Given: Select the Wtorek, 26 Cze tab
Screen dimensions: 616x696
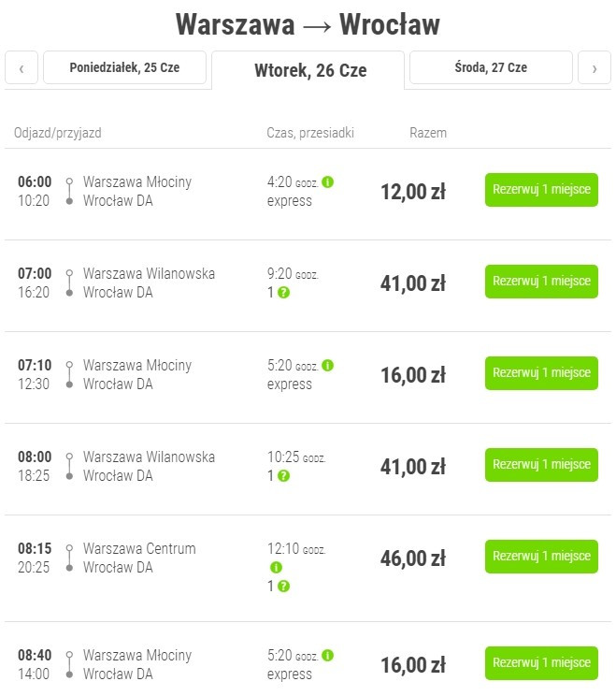Looking at the screenshot, I should pyautogui.click(x=308, y=70).
